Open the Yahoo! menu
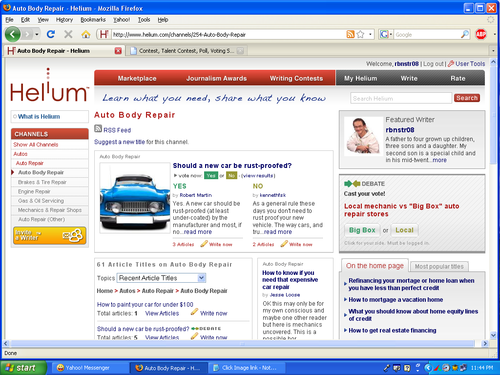This screenshot has width=500, height=375. point(122,20)
